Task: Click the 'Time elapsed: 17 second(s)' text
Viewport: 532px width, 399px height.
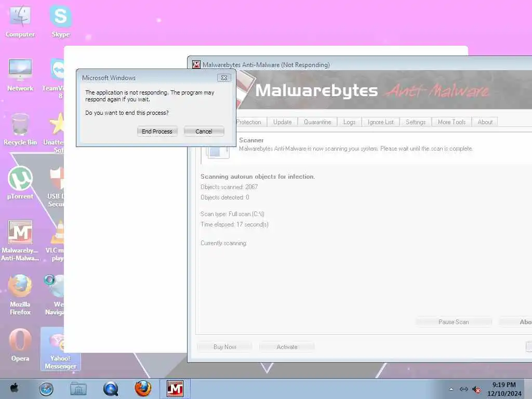Action: click(x=234, y=224)
